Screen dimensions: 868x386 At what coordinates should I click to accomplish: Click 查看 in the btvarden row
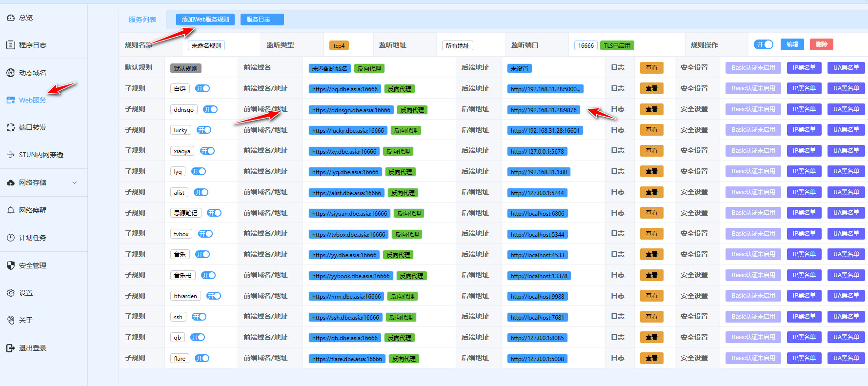(x=652, y=296)
